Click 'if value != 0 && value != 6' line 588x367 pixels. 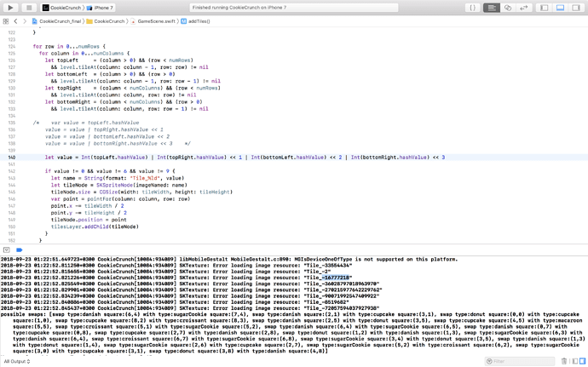pos(110,171)
